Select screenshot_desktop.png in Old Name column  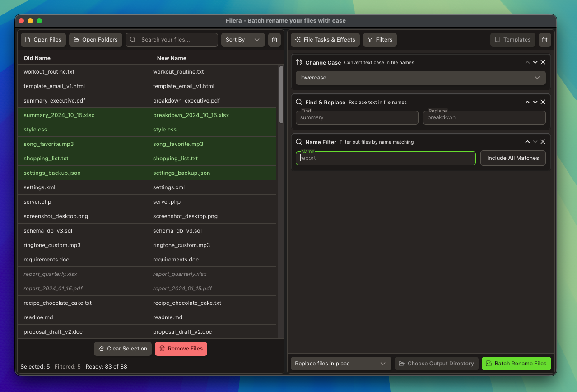click(x=56, y=216)
